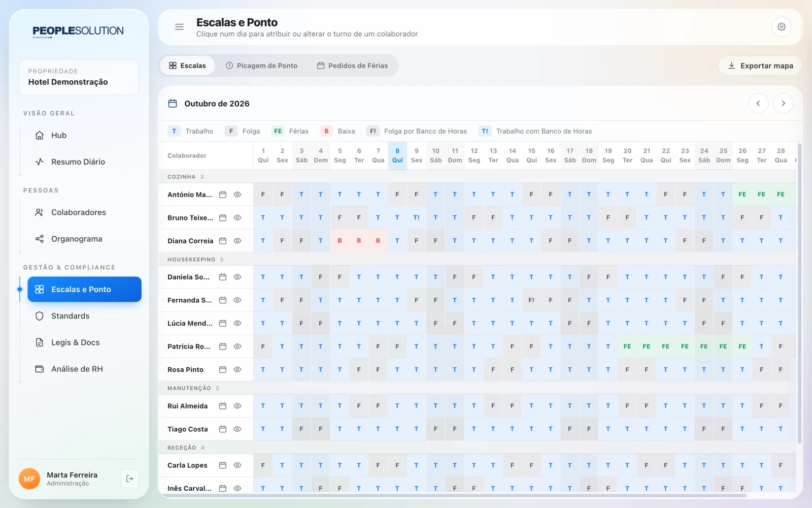Click the MF user avatar
This screenshot has height=508, width=812.
29,479
